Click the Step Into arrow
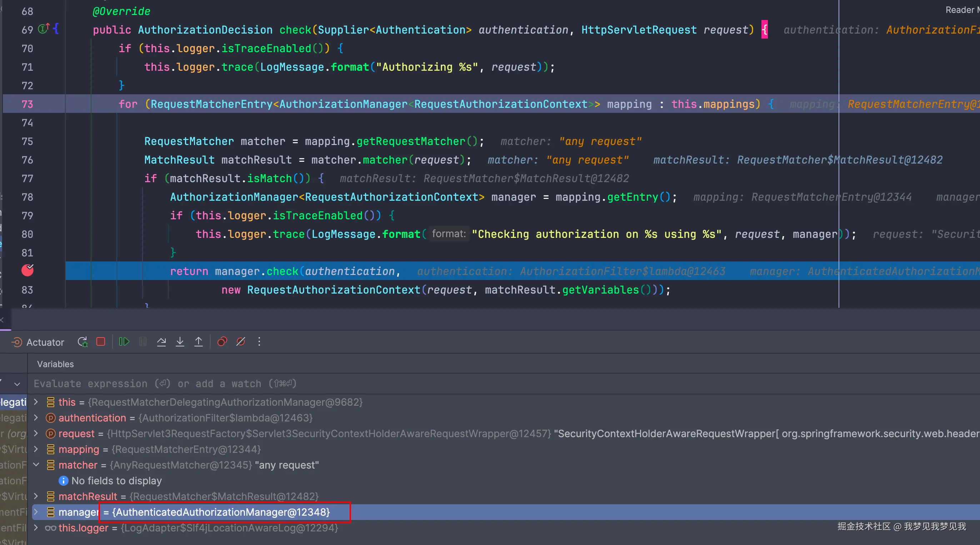Viewport: 980px width, 545px height. [x=180, y=341]
